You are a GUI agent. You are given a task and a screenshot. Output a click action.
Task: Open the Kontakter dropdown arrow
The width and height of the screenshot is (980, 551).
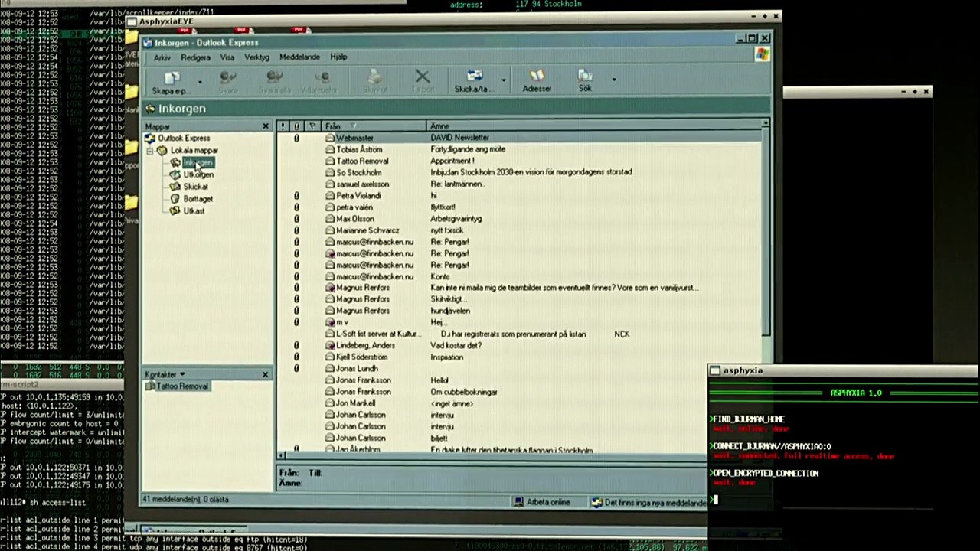[x=182, y=374]
